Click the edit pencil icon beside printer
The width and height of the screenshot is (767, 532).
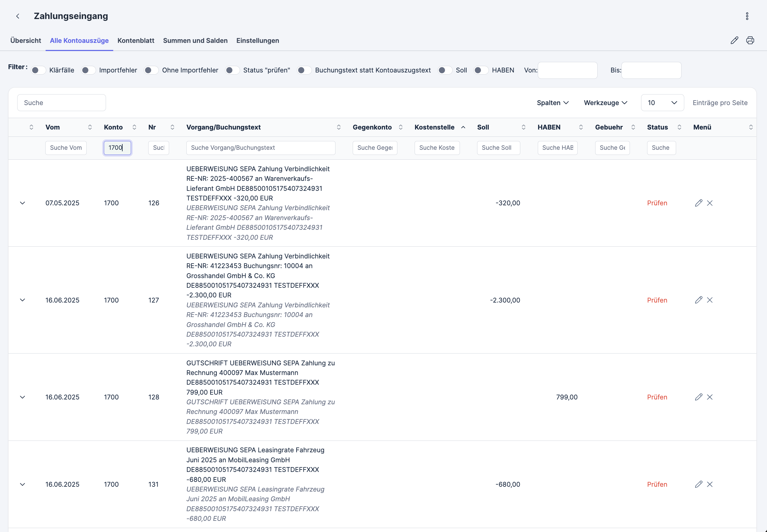coord(734,40)
